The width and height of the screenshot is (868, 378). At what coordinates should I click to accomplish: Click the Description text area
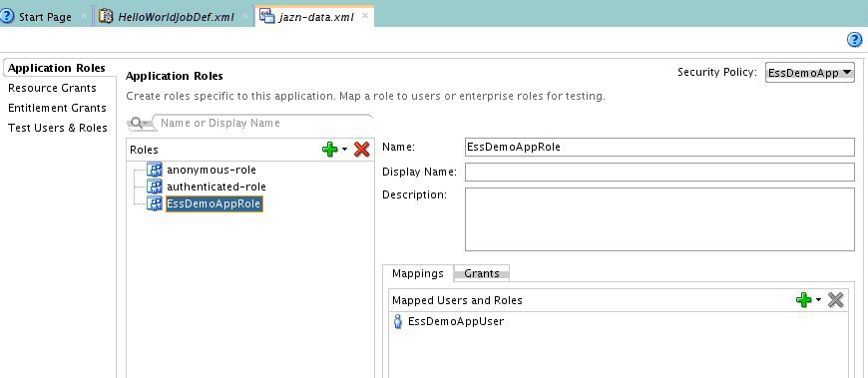pos(659,219)
